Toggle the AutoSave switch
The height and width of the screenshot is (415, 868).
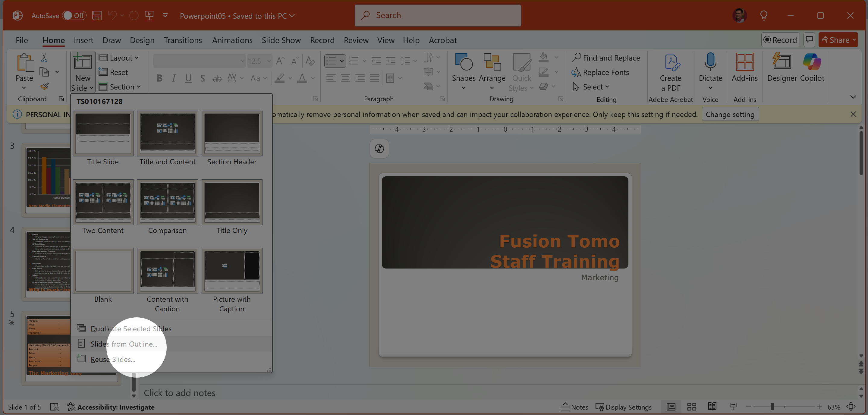[x=74, y=15]
